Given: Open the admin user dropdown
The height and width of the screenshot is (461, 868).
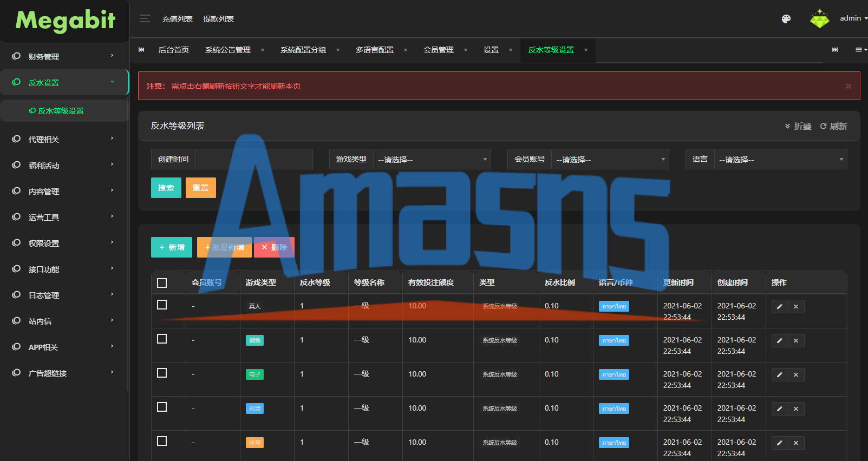Looking at the screenshot, I should (853, 18).
